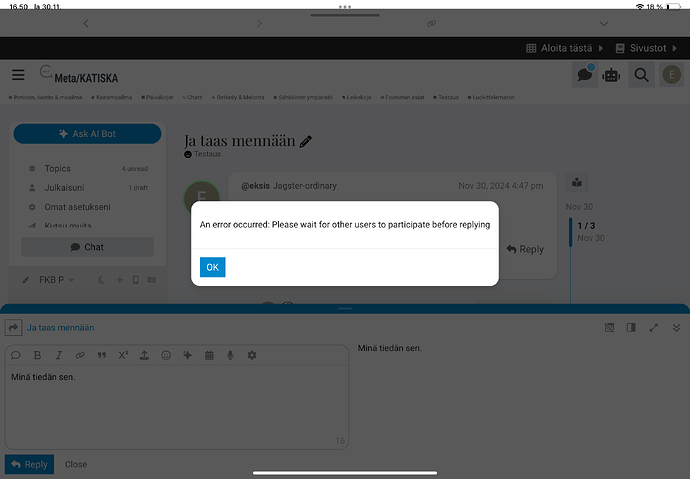Open the composer gear options menu
The width and height of the screenshot is (690, 479).
coord(252,355)
